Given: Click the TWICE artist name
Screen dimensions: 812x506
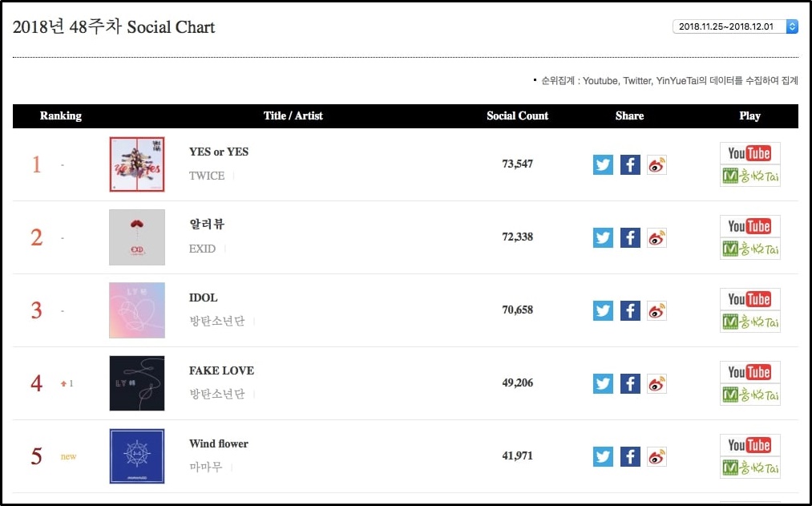Looking at the screenshot, I should click(x=207, y=176).
